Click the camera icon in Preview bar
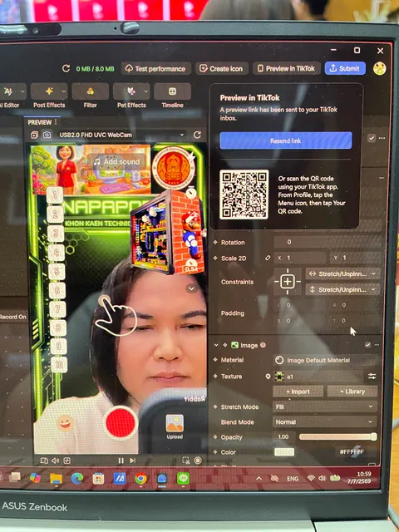This screenshot has height=532, width=399. (47, 135)
